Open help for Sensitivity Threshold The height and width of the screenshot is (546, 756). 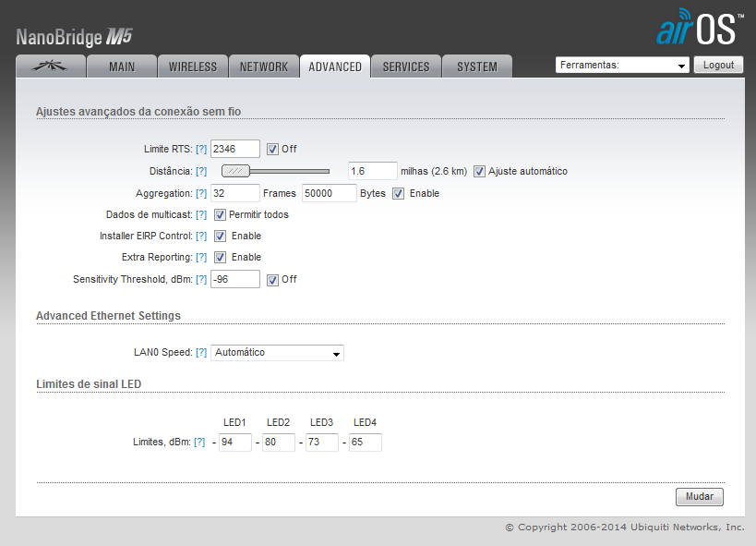(x=201, y=280)
